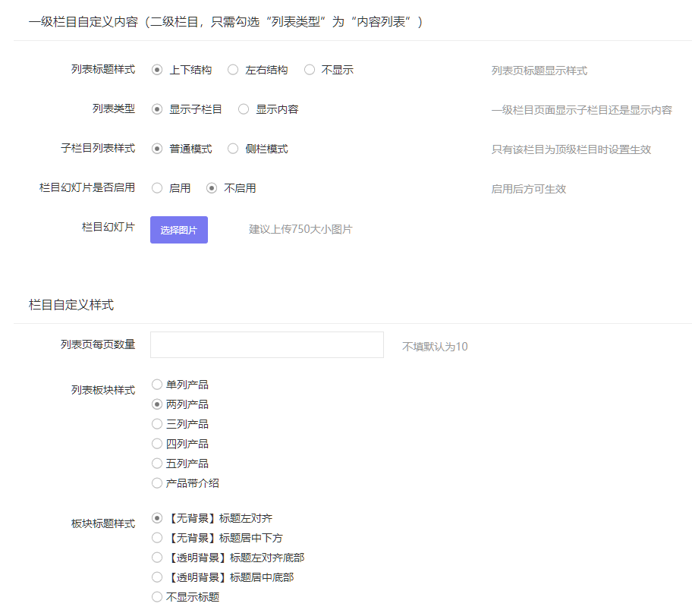Choose 普通模式 sub-column style
The height and width of the screenshot is (616, 692).
click(x=157, y=149)
